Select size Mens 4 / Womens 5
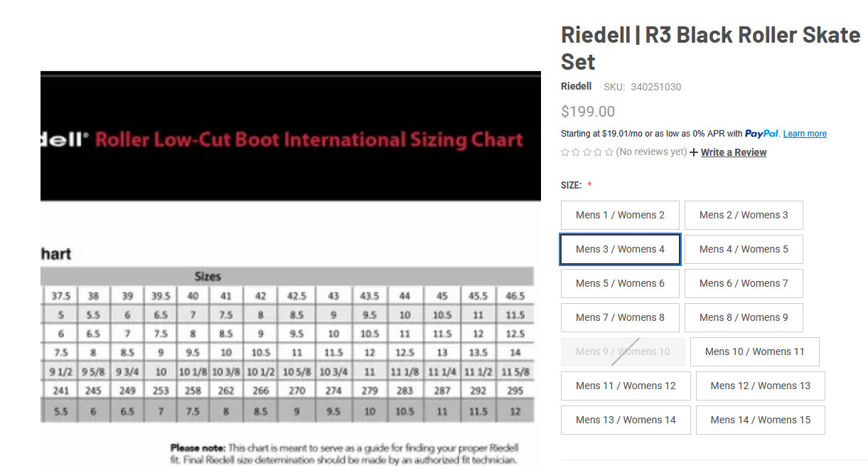This screenshot has width=868, height=466. (x=744, y=249)
